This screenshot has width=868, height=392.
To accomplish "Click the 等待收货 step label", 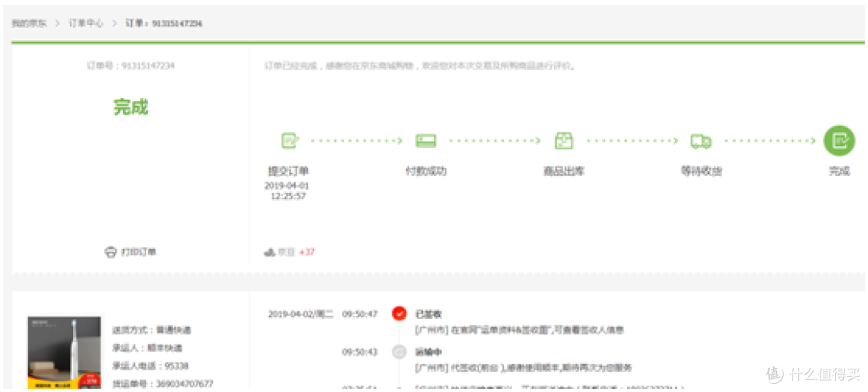I will point(701,171).
